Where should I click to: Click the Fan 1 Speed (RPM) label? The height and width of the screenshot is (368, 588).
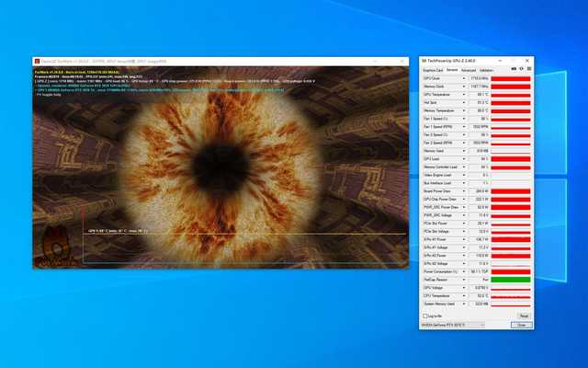[x=438, y=127]
